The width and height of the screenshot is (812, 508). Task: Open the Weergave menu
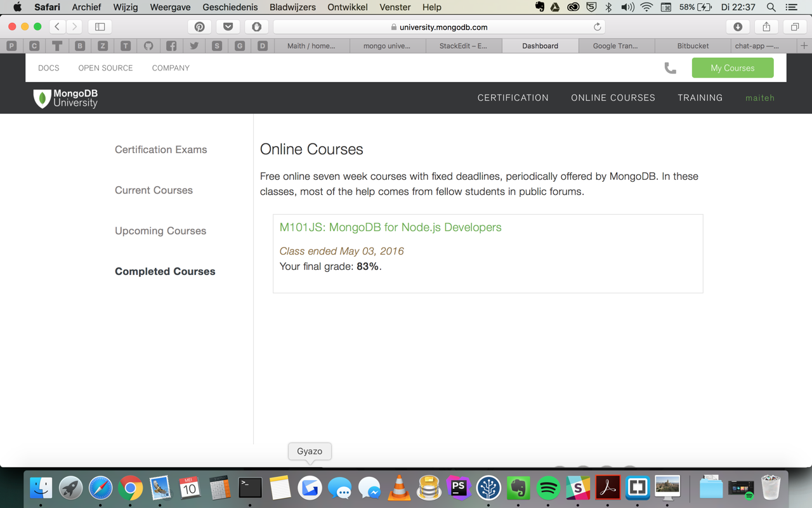pos(170,7)
